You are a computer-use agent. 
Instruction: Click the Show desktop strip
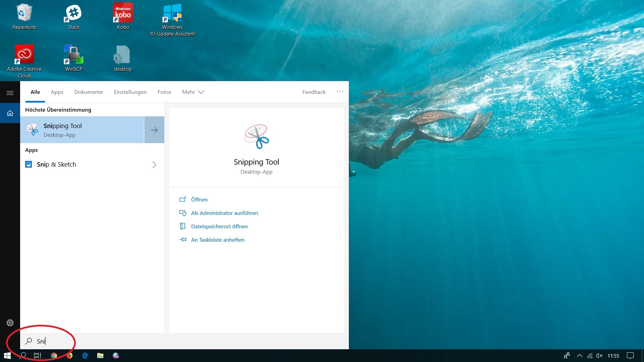[643, 356]
